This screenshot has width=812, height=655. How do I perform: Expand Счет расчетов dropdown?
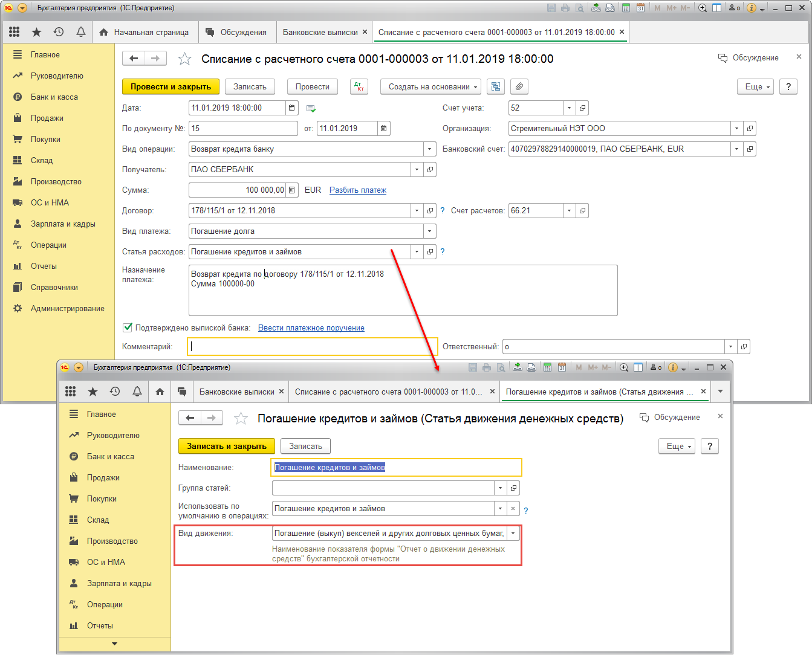point(569,211)
